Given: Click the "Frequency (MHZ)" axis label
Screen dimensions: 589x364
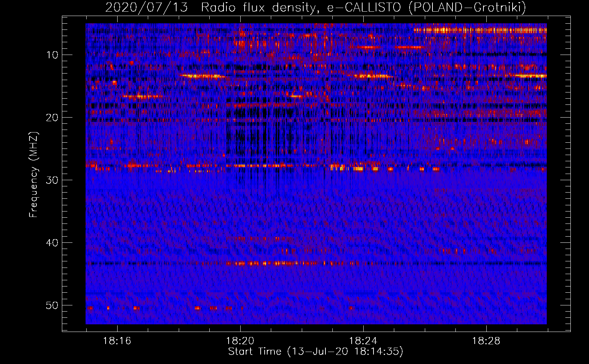Looking at the screenshot, I should pos(33,175).
